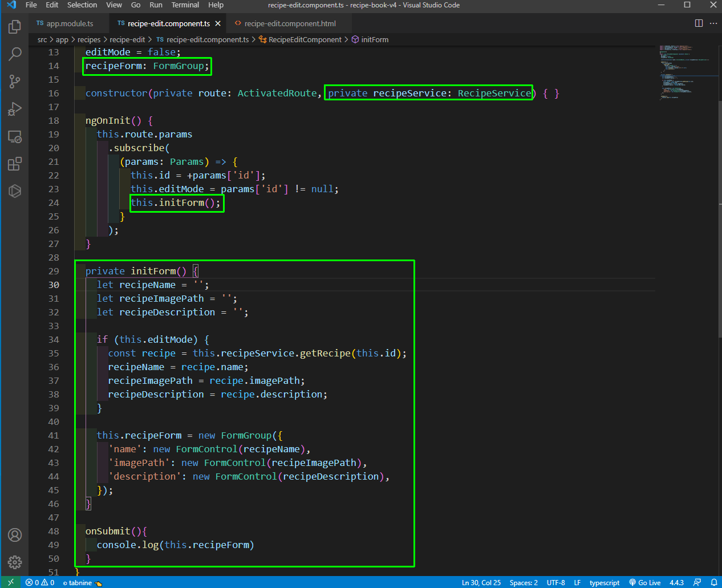The image size is (722, 588).
Task: Click the VS Code logo icon in title bar
Action: (x=11, y=5)
